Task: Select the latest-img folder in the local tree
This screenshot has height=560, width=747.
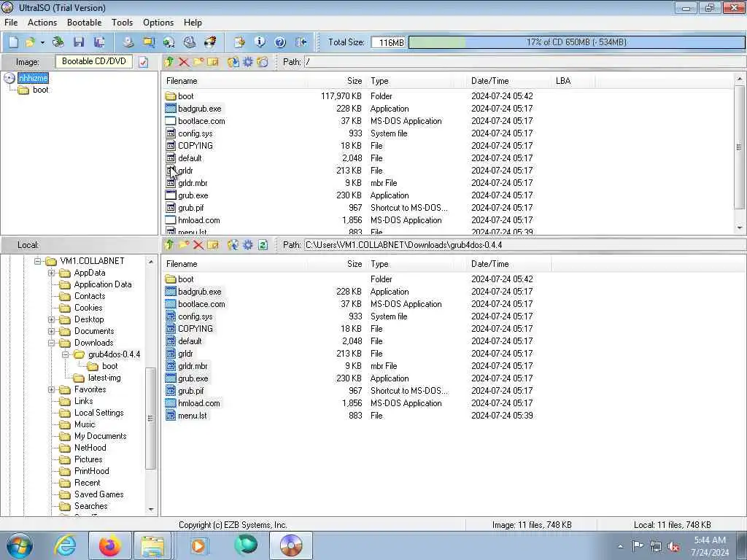Action: tap(104, 378)
